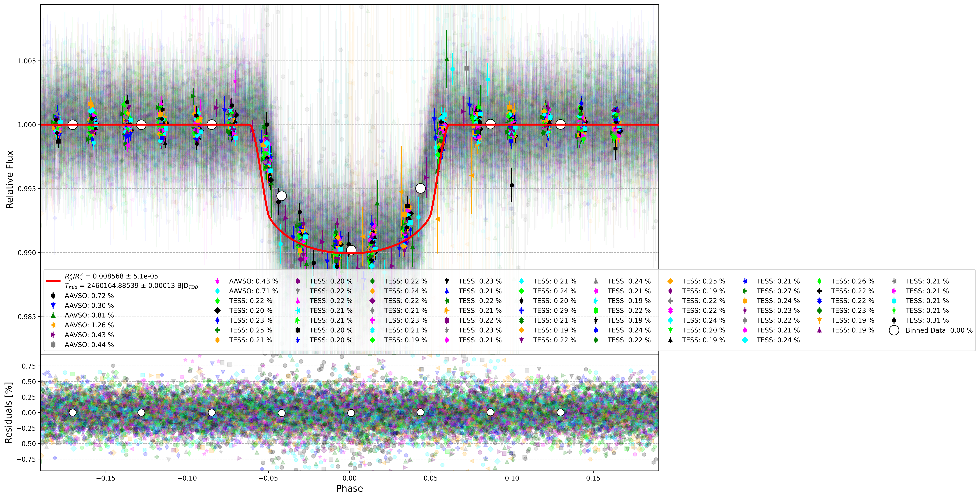Viewport: 980px width, 498px height.
Task: Select the Tmid = 2460164.88539 legend text
Action: pos(131,286)
